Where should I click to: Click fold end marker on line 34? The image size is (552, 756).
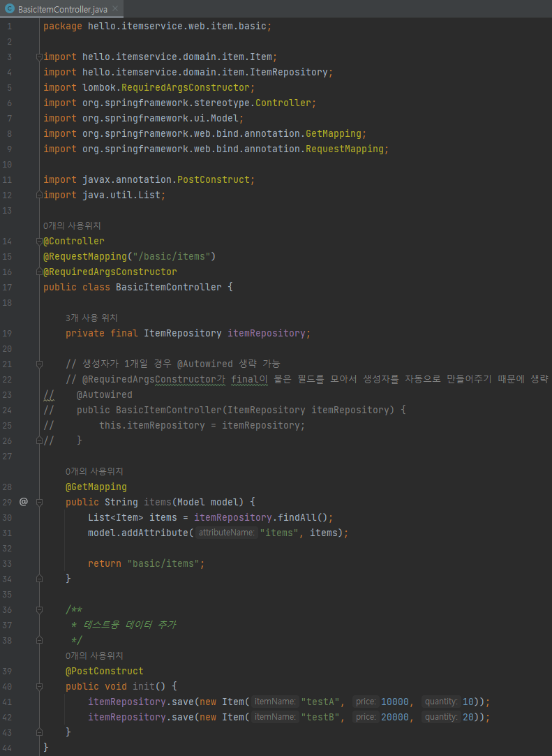40,579
